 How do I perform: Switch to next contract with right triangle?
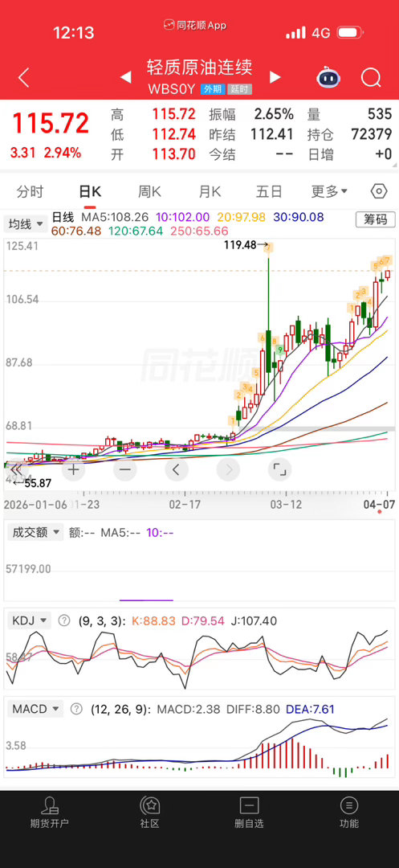tap(275, 77)
